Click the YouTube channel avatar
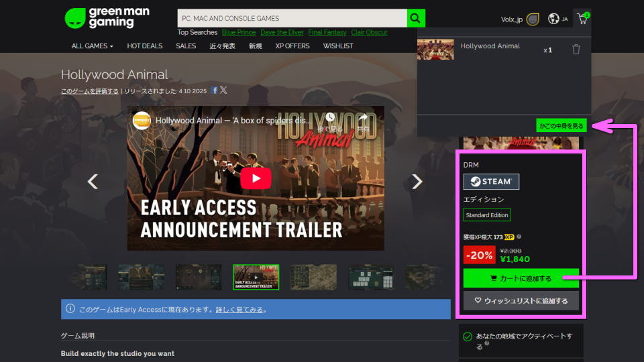This screenshot has width=644, height=362. 142,121
